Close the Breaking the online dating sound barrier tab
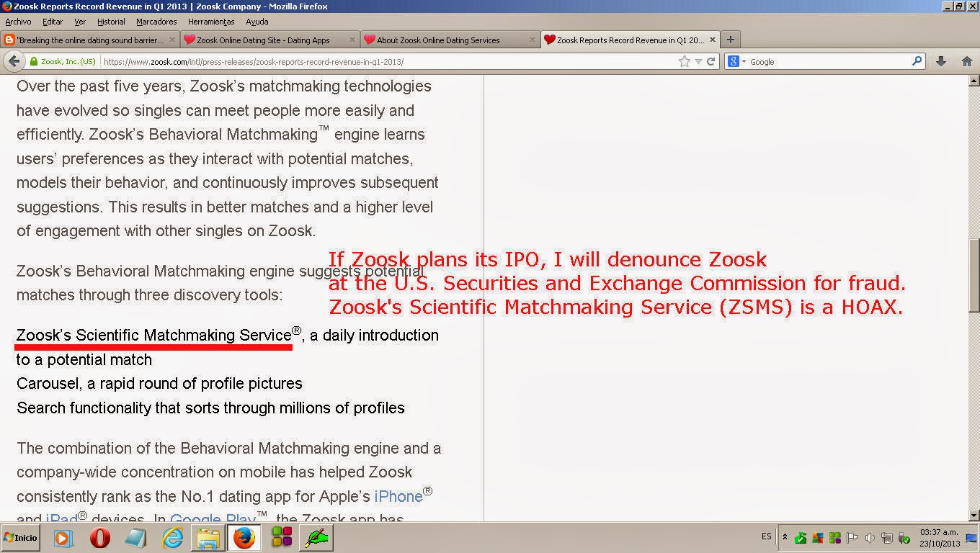Image resolution: width=980 pixels, height=553 pixels. [172, 40]
